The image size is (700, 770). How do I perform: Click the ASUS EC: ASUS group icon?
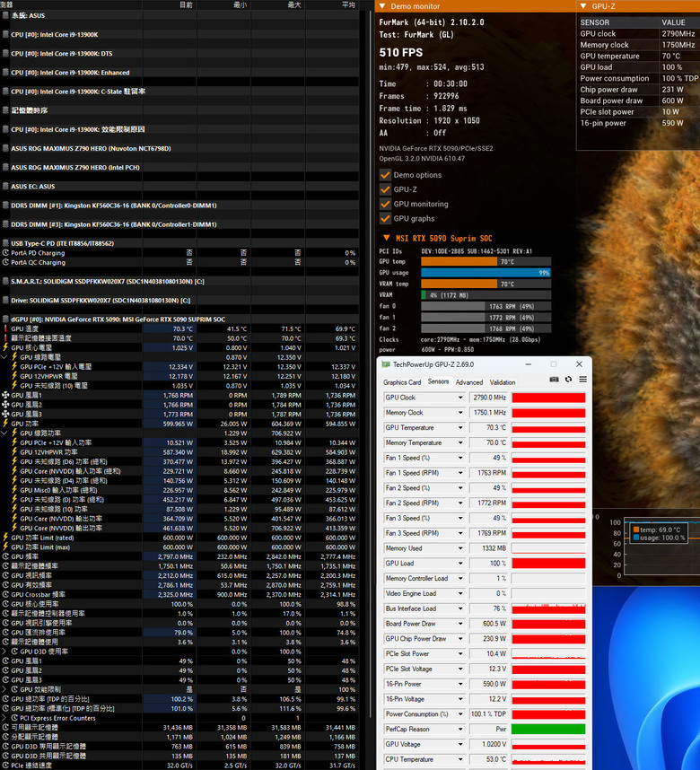(5, 186)
